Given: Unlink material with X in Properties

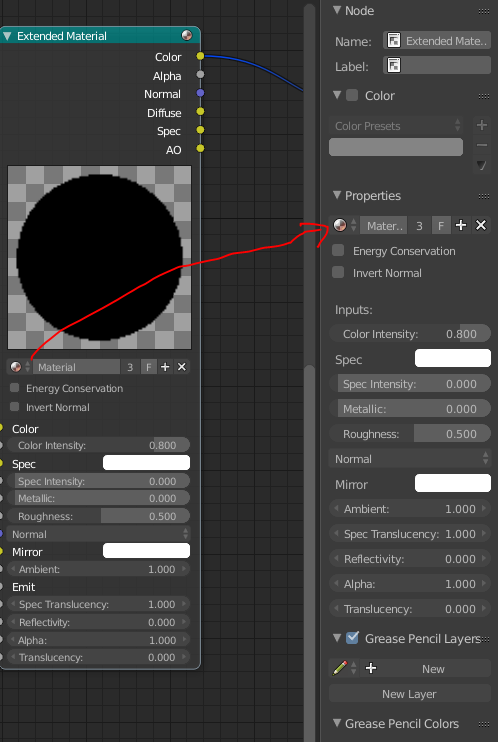Looking at the screenshot, I should coord(481,225).
